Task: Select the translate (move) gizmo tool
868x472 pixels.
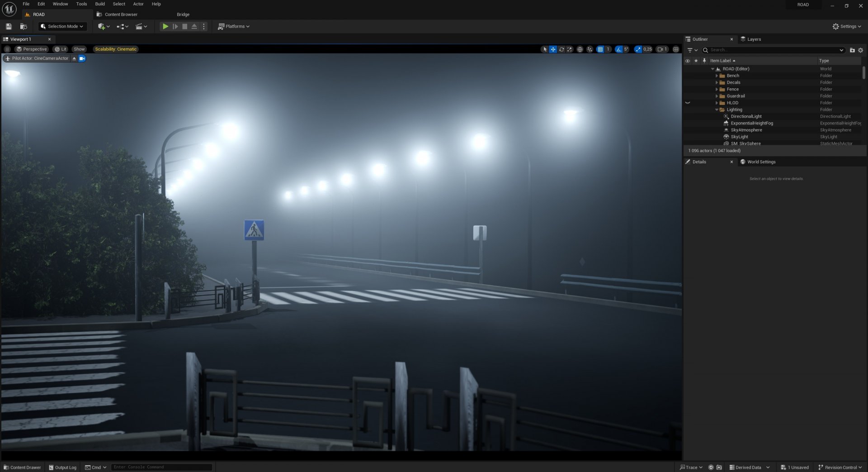Action: pos(553,49)
